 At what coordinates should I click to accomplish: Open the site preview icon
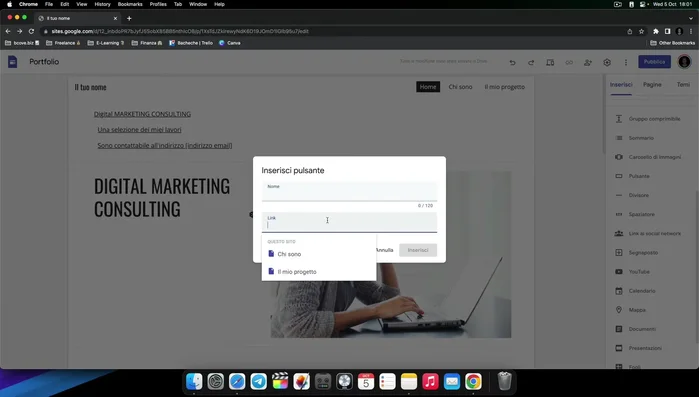550,63
